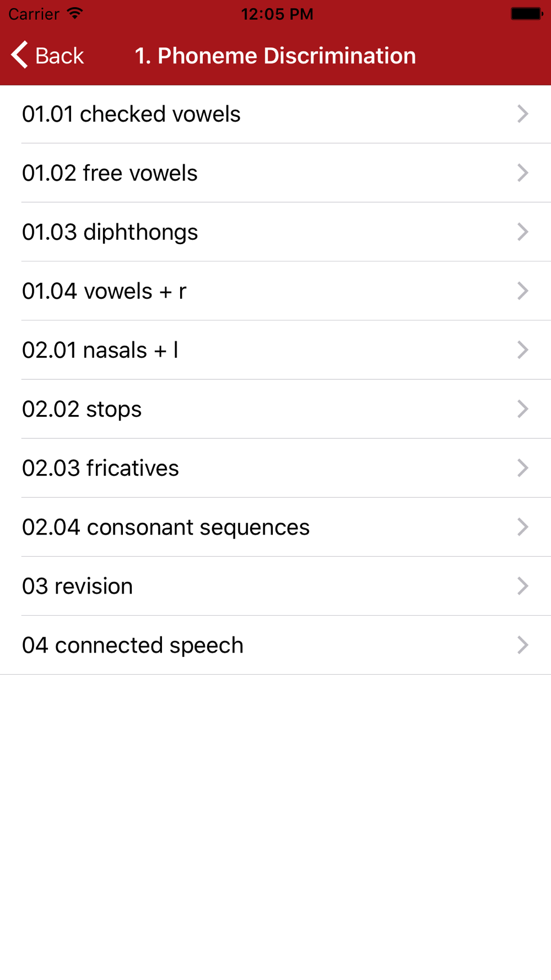The image size is (551, 980).
Task: Tap the Wi-Fi status icon
Action: coord(75,14)
